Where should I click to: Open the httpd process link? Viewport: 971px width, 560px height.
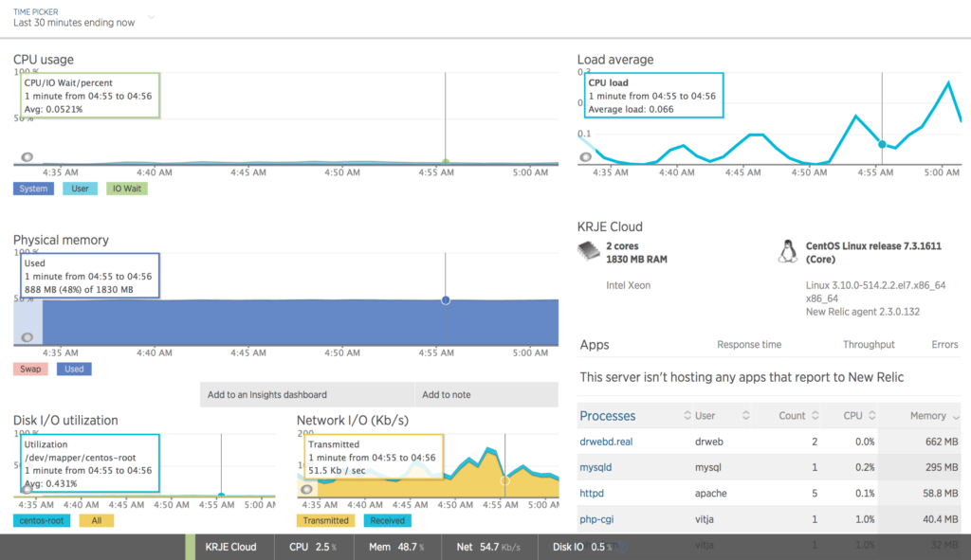pos(592,493)
